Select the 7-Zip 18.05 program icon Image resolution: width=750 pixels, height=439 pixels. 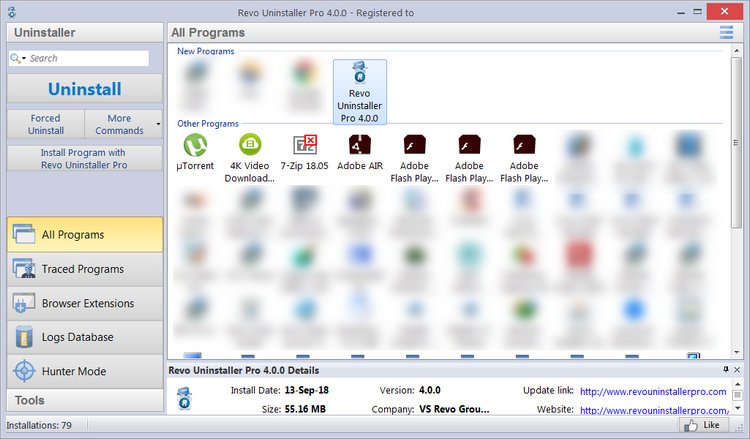click(x=305, y=145)
